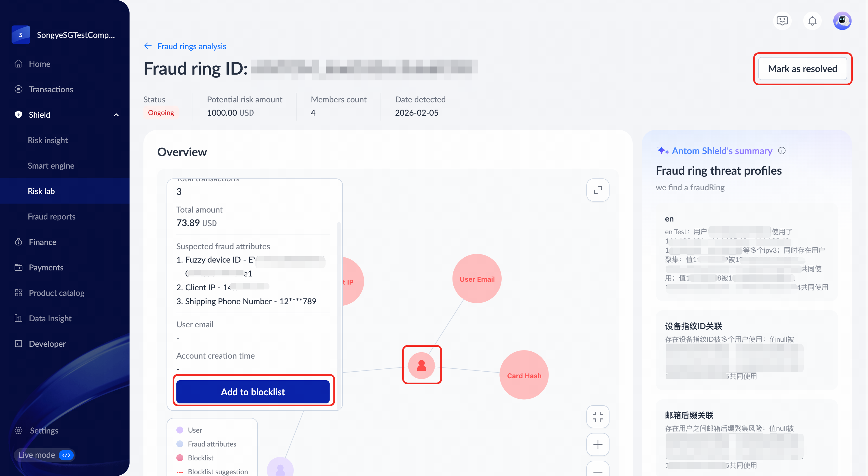Viewport: 868px width, 476px height.
Task: Toggle the Live mode switch
Action: pos(66,455)
